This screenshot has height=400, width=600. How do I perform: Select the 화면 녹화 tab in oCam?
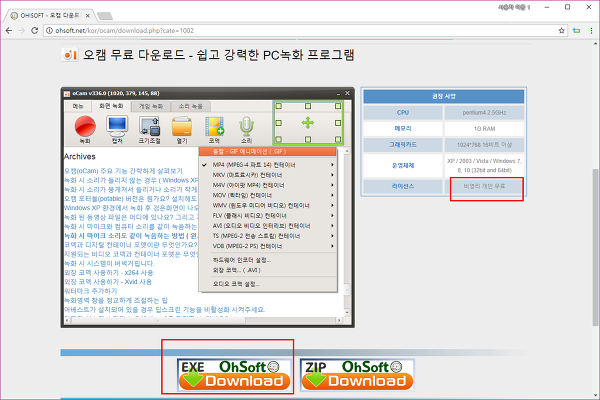click(x=111, y=106)
